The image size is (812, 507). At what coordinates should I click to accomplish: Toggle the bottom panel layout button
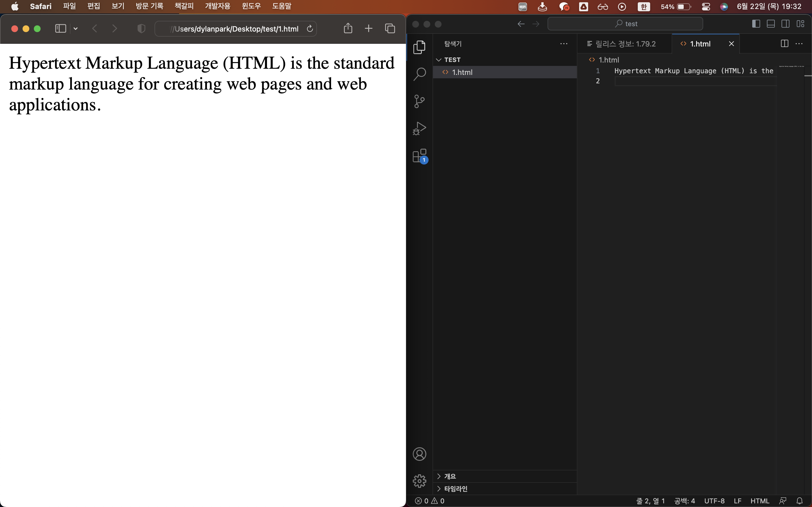[x=771, y=24]
